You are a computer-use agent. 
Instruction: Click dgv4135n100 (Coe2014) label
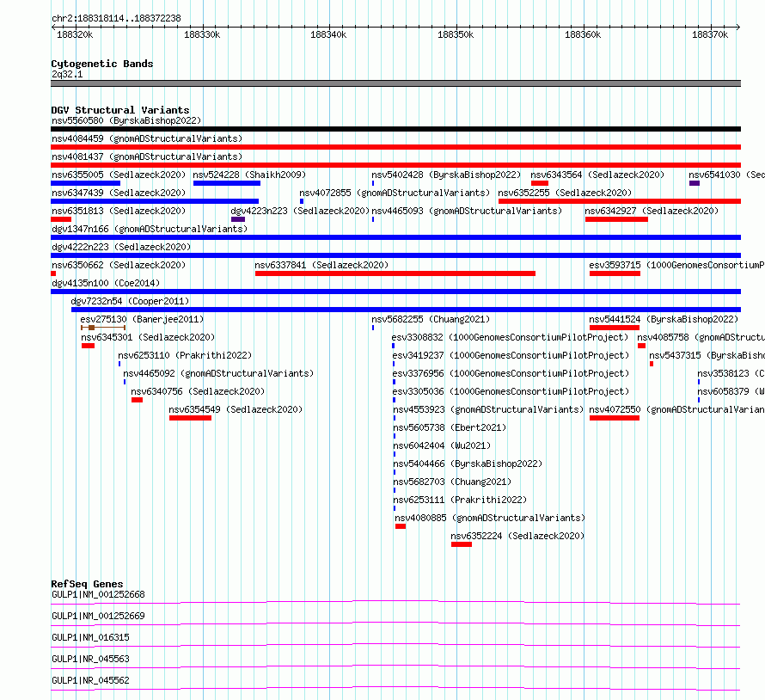[106, 283]
